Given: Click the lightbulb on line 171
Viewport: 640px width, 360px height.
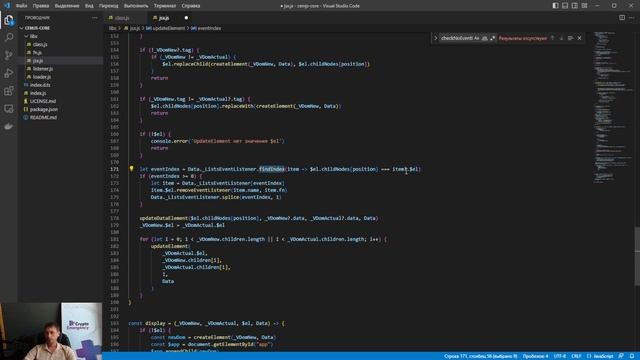Looking at the screenshot, I should 131,169.
